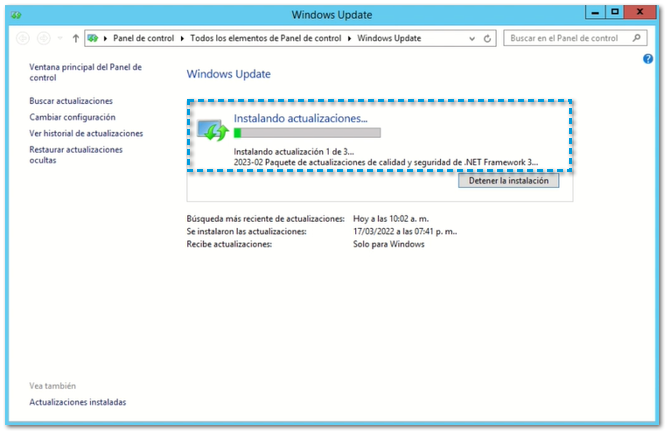This screenshot has height=434, width=668.
Task: Open Todos los elementos de Panel de control breadcrumb
Action: (x=265, y=38)
